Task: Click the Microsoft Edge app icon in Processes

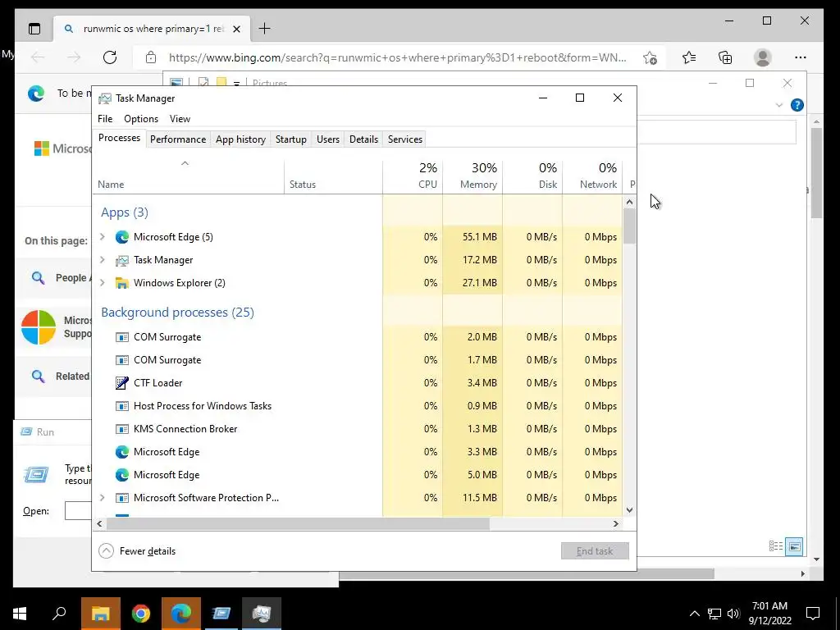Action: point(121,237)
